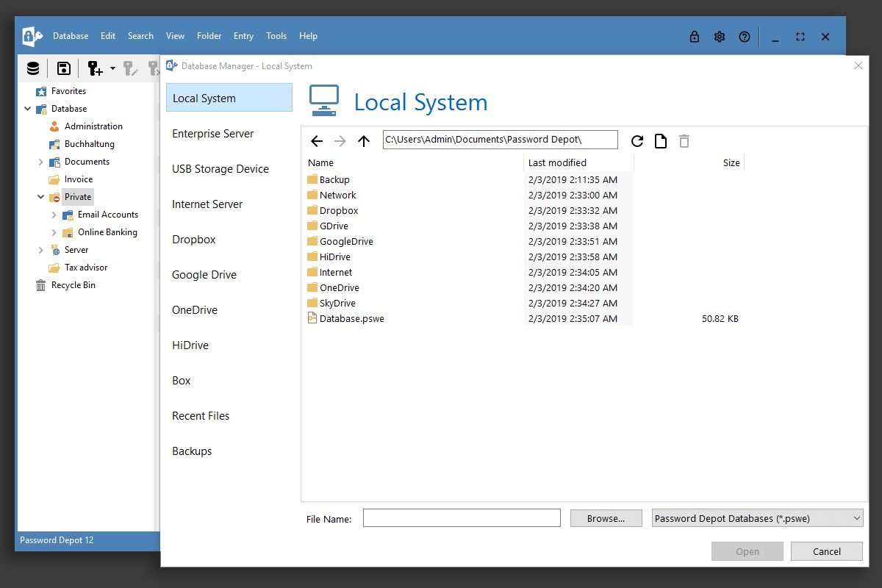Click the File Name input field
The image size is (882, 588).
pyautogui.click(x=462, y=518)
